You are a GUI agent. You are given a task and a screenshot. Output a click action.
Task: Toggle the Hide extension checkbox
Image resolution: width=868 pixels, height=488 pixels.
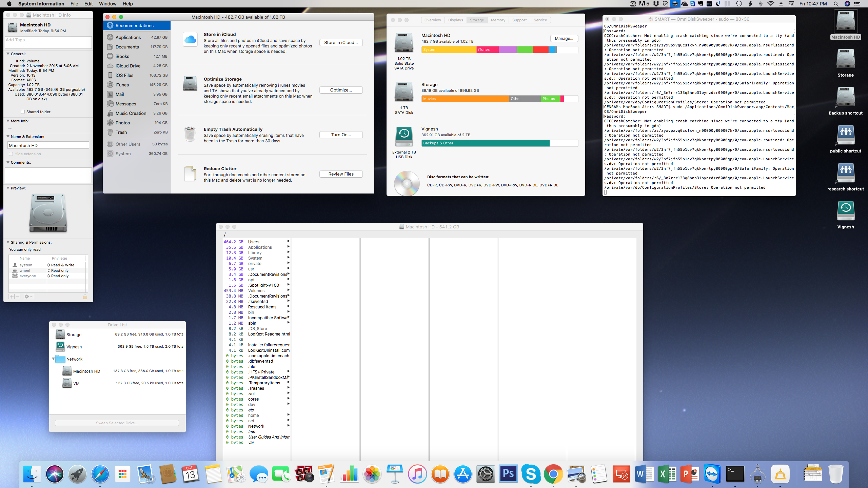[x=11, y=154]
